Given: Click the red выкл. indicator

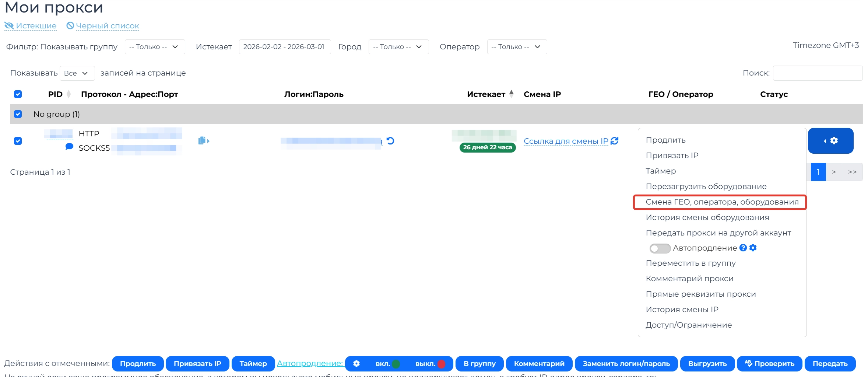Looking at the screenshot, I should 441,364.
